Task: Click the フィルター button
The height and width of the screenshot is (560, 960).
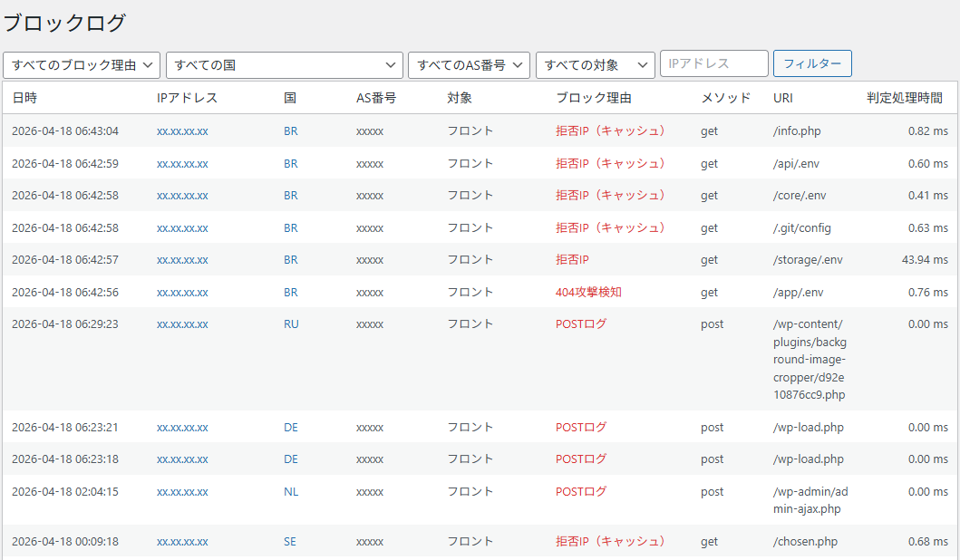Action: [x=812, y=63]
